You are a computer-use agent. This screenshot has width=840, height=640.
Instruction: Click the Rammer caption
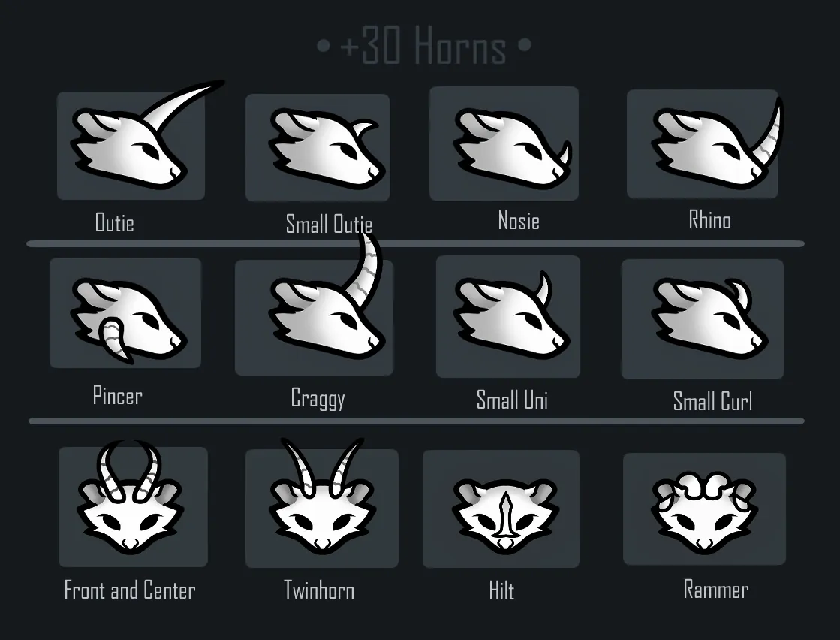(x=715, y=590)
